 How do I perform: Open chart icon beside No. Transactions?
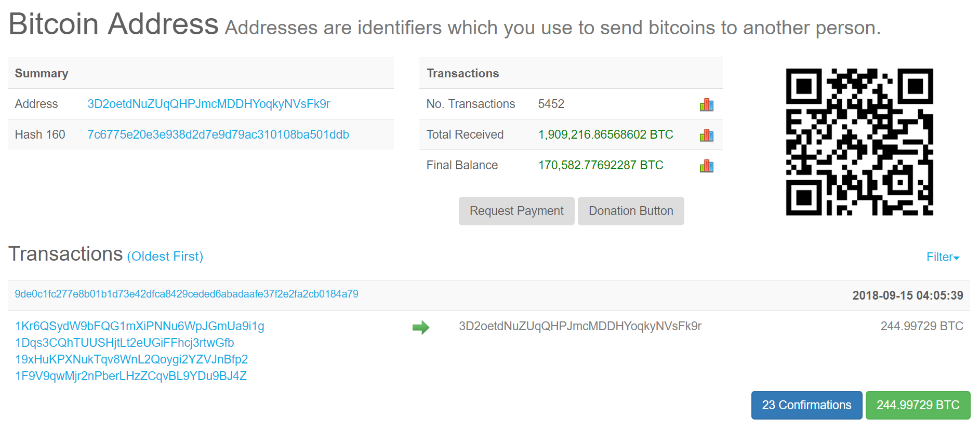coord(707,104)
